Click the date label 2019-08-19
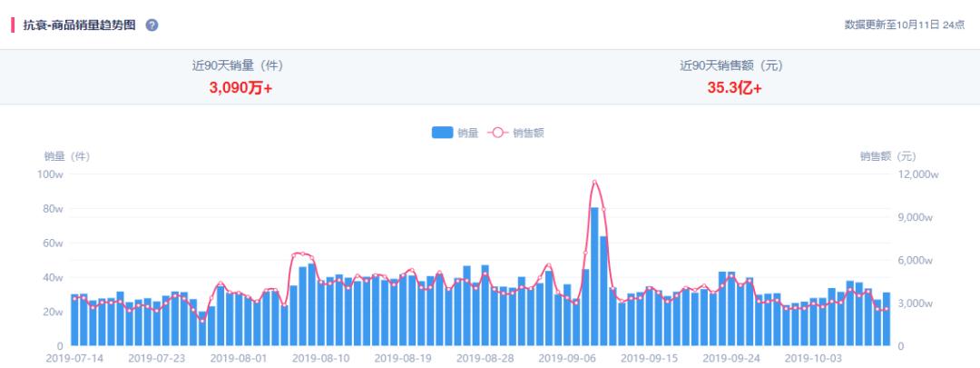 (x=403, y=358)
